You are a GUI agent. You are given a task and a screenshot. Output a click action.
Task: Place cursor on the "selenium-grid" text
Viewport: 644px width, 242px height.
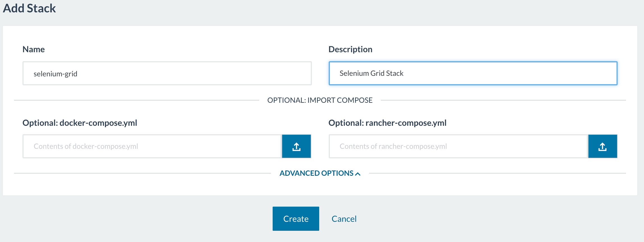[56, 74]
